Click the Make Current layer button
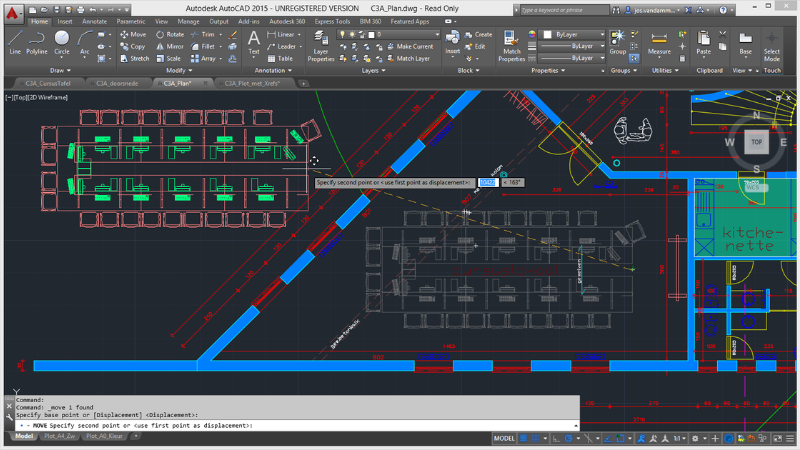 tap(412, 46)
